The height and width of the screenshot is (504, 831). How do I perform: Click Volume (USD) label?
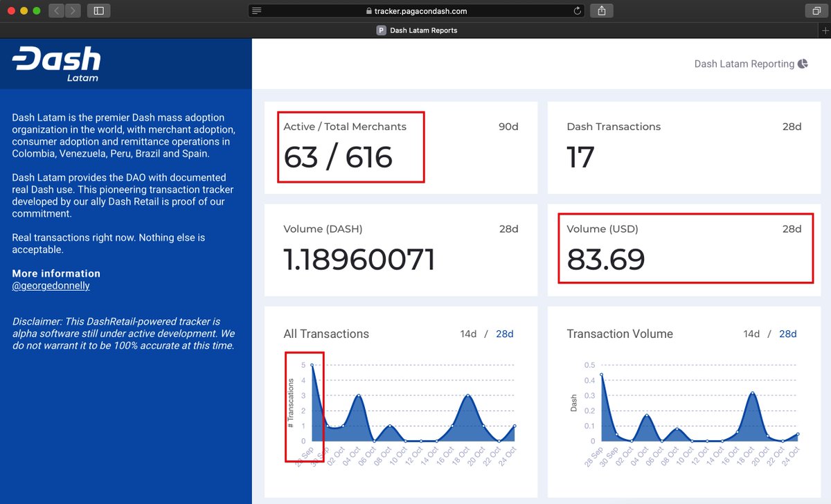click(602, 228)
